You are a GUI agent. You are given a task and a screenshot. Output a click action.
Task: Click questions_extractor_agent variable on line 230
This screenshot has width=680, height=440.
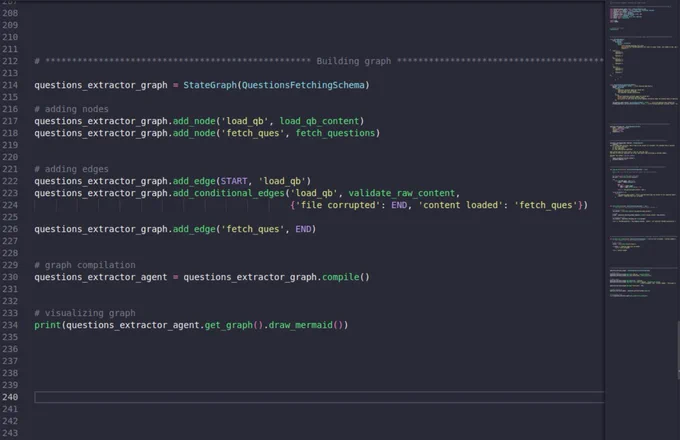point(101,277)
